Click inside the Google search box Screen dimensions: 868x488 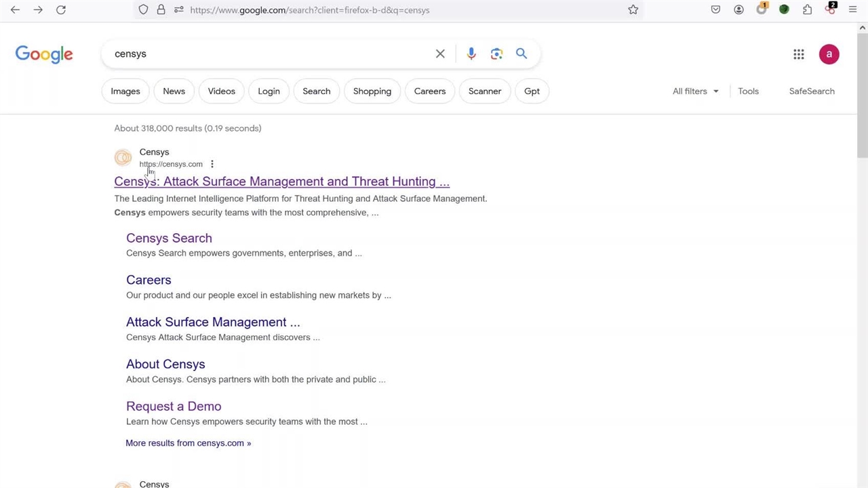(x=271, y=54)
